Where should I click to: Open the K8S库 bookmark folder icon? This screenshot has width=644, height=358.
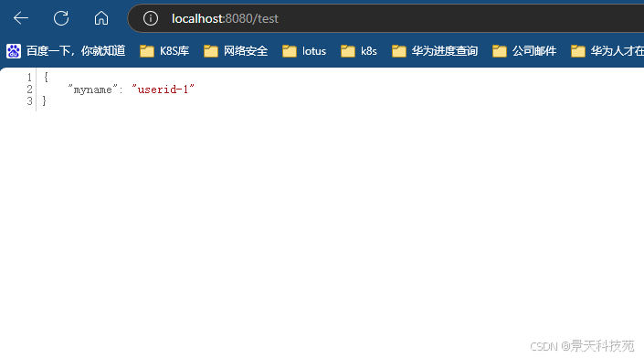click(147, 51)
